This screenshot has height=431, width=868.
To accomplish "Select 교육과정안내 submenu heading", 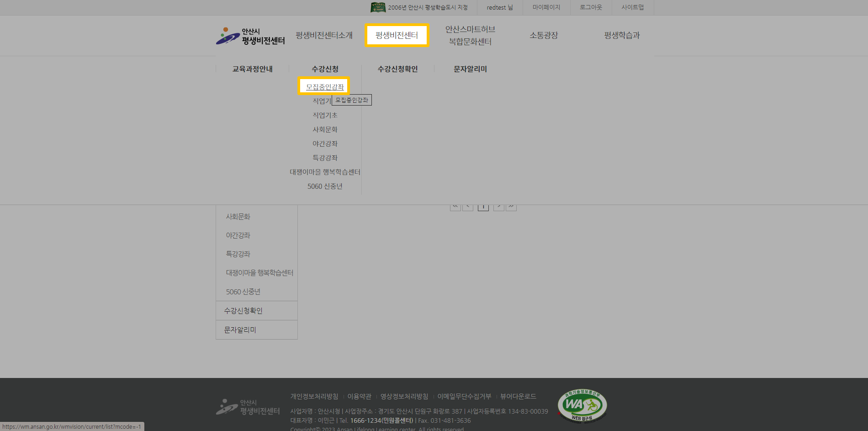I will 252,69.
